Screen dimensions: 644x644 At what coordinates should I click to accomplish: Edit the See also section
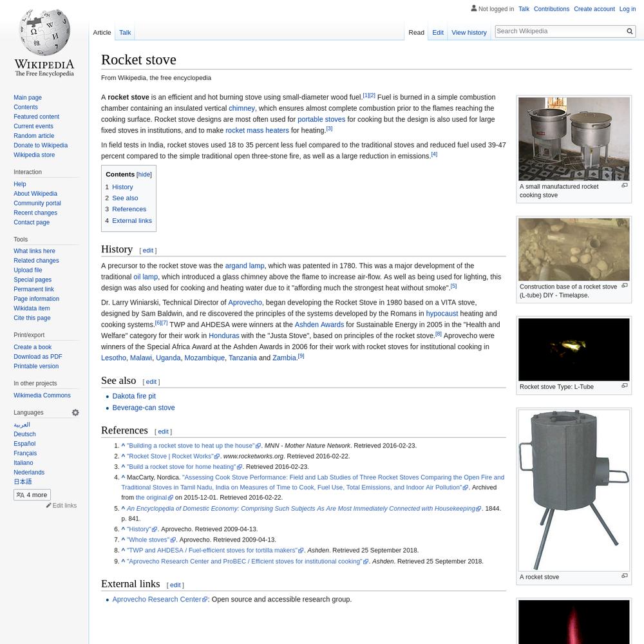tap(151, 382)
